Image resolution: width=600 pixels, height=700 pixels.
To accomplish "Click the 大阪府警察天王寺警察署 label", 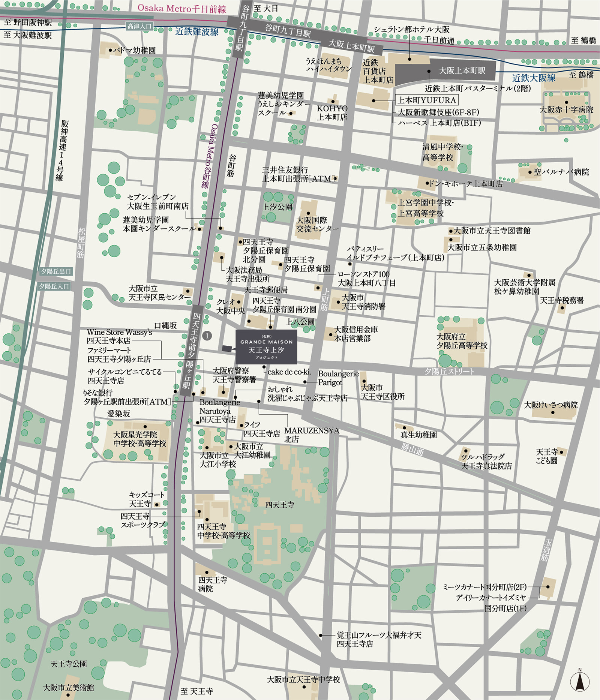I will (234, 375).
